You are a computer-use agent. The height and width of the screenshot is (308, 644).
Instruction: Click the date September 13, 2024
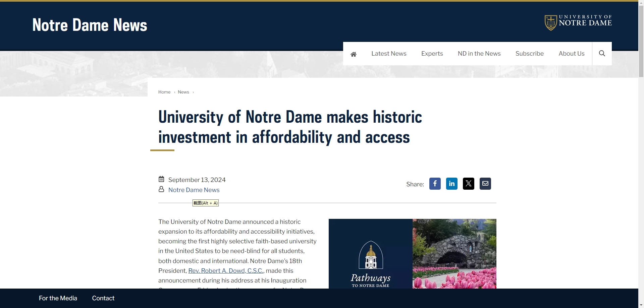pos(197,180)
